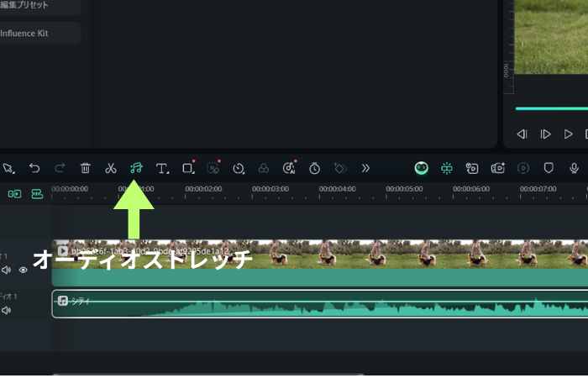Click the marker shield icon
Image resolution: width=588 pixels, height=378 pixels.
[549, 168]
